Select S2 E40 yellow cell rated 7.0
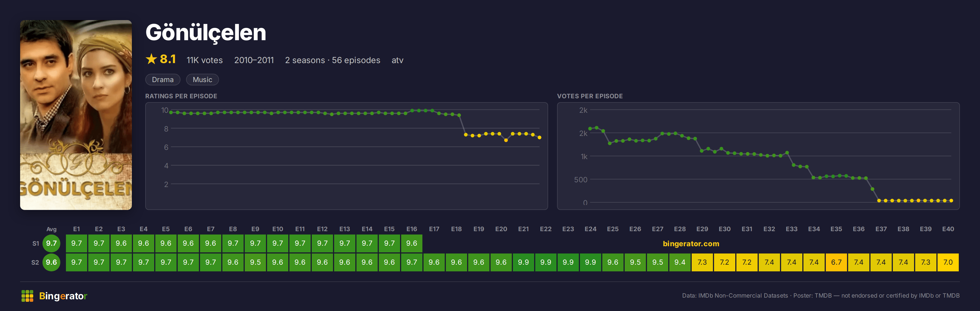The height and width of the screenshot is (311, 980). 948,262
